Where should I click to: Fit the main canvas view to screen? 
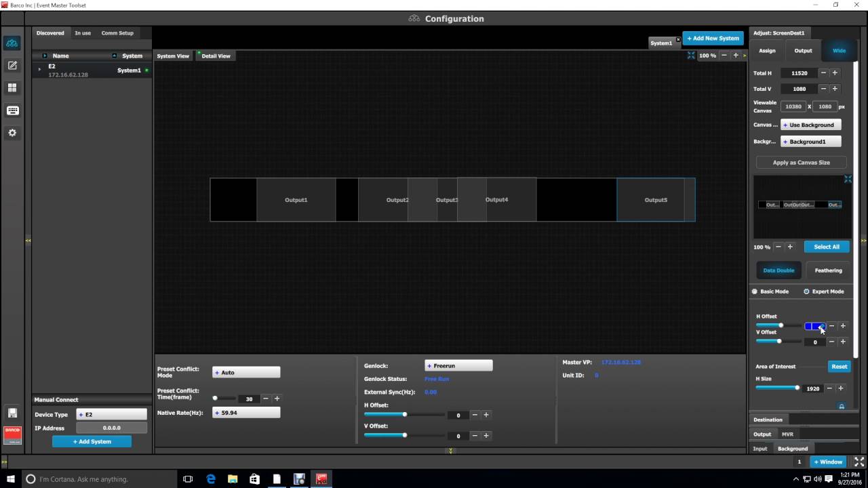coord(691,56)
